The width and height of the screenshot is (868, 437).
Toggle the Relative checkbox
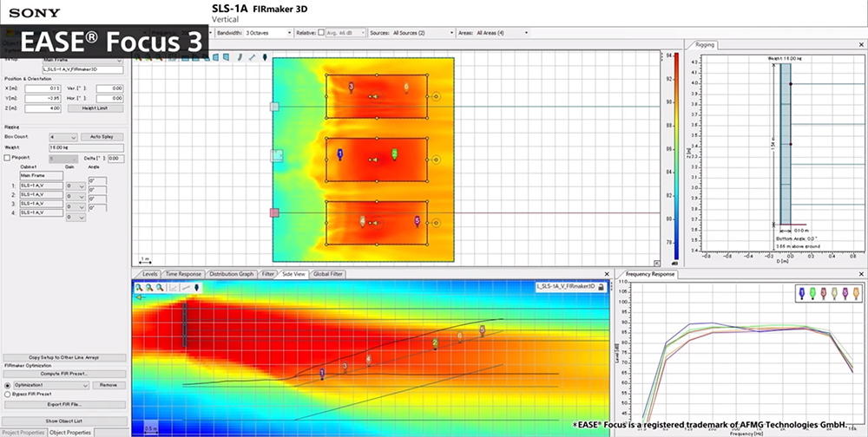point(320,33)
